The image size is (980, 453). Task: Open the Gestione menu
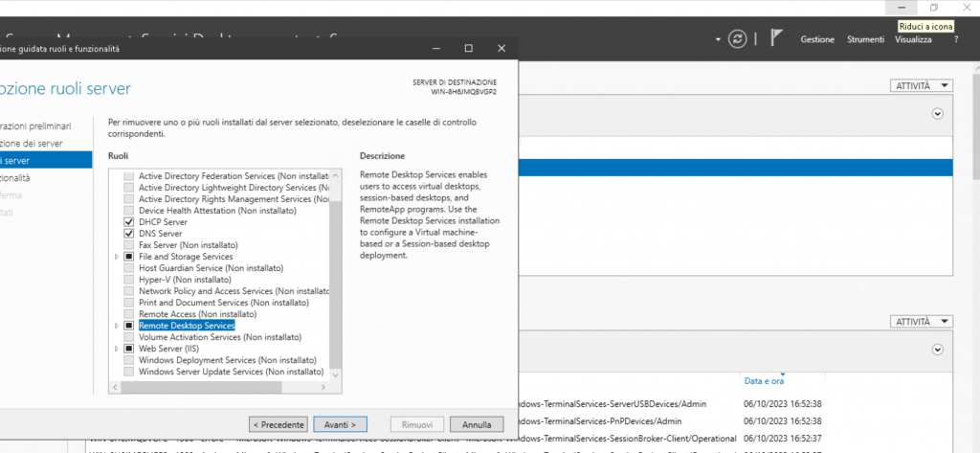(x=817, y=39)
